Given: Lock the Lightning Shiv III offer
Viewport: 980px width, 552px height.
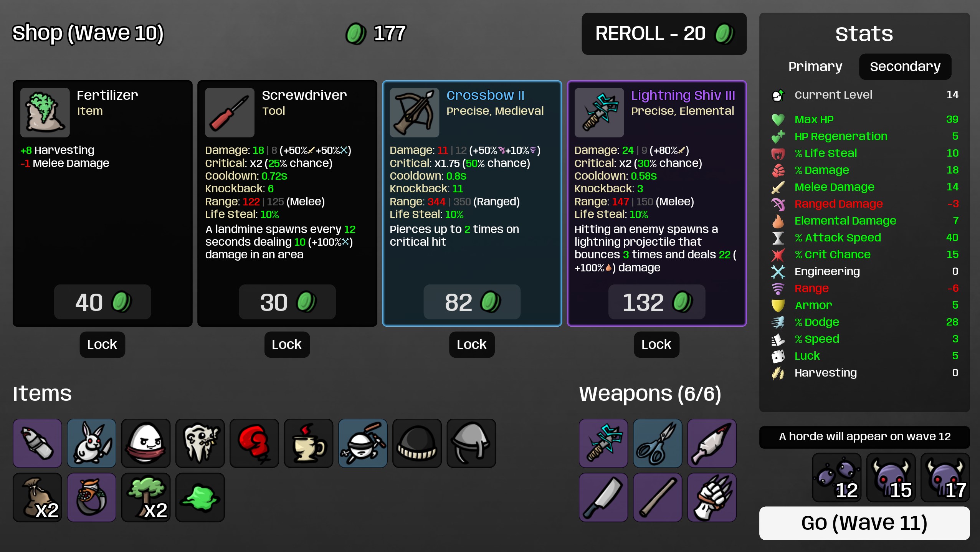Looking at the screenshot, I should point(656,344).
